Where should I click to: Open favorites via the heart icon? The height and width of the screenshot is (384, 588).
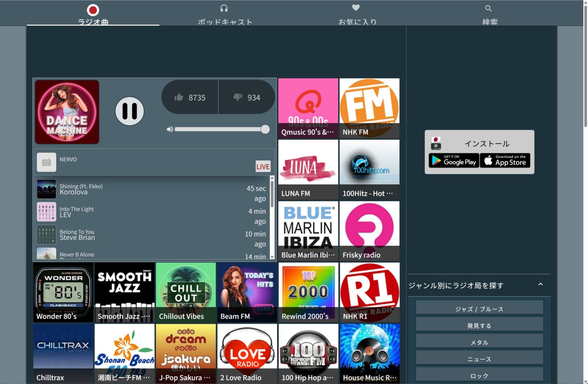pyautogui.click(x=356, y=8)
